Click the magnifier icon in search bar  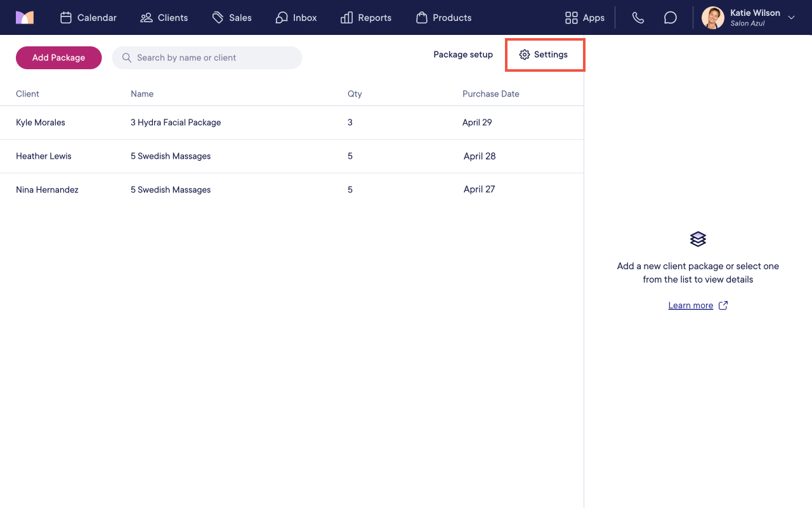coord(127,58)
